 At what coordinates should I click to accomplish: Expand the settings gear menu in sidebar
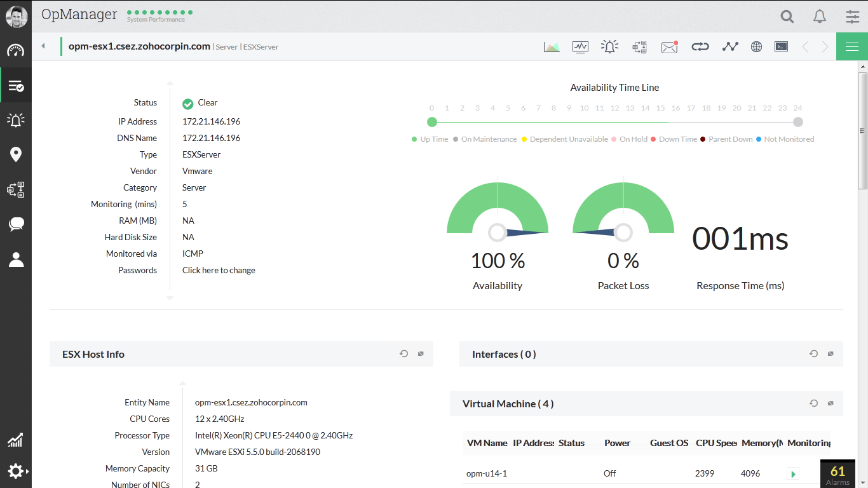(x=16, y=471)
